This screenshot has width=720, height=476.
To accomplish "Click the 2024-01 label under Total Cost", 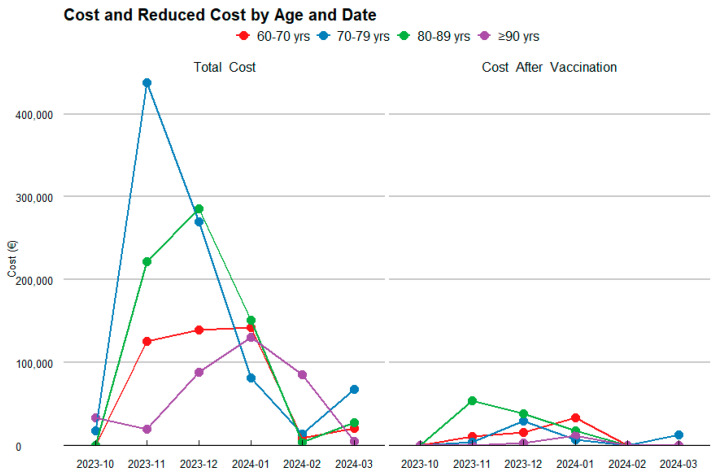I will 250,464.
